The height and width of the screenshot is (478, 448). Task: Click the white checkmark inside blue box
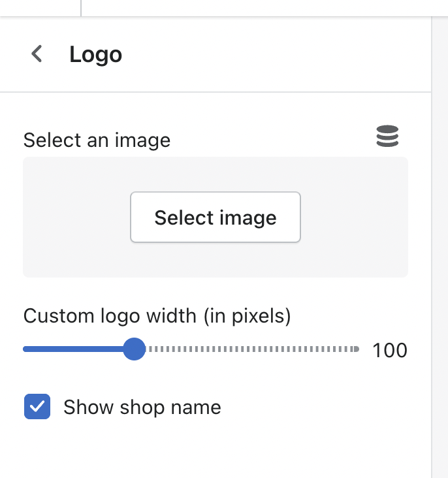(x=37, y=406)
